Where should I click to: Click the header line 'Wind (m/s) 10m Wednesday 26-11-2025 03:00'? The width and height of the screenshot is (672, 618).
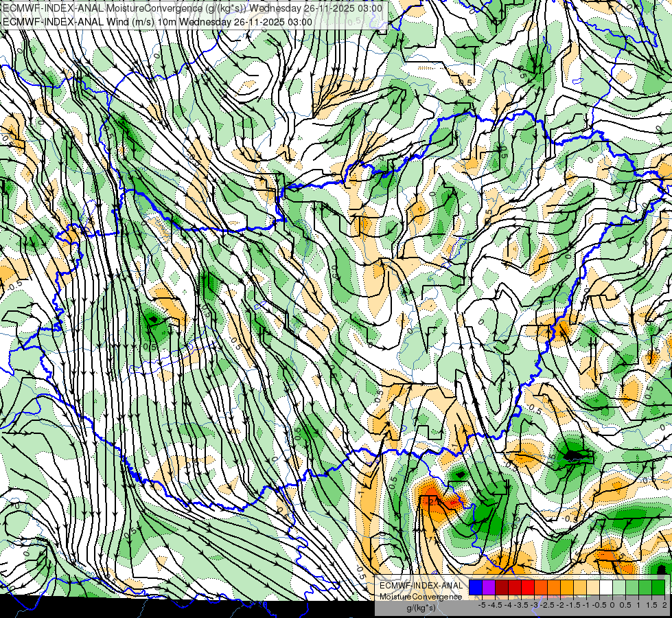pos(209,22)
